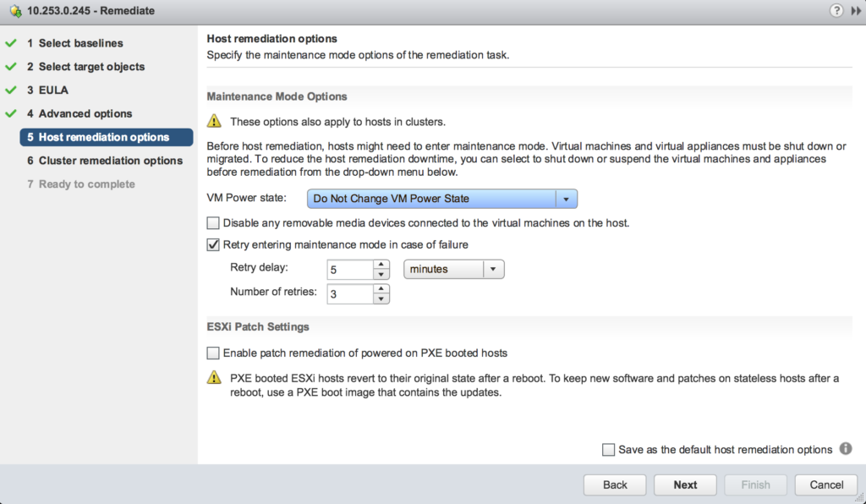The image size is (866, 504).
Task: Select step 5 Host remediation options
Action: pyautogui.click(x=107, y=137)
